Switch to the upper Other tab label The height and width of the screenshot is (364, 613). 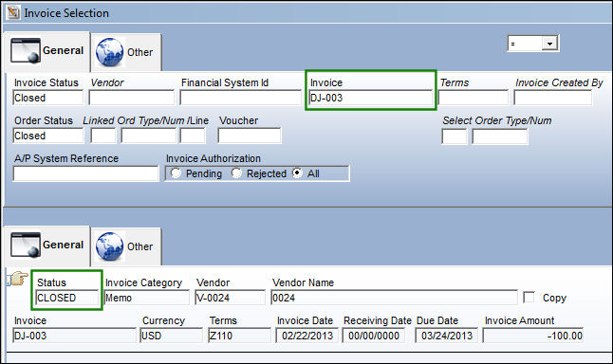point(139,52)
